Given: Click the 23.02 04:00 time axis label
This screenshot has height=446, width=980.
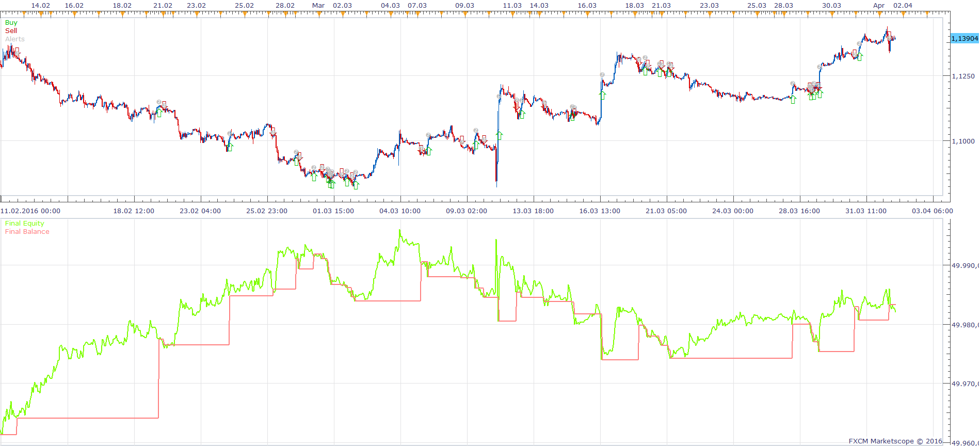Looking at the screenshot, I should coord(200,211).
